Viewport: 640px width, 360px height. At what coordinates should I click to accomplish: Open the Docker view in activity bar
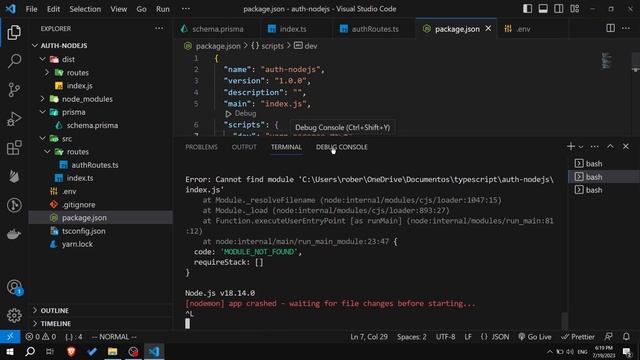point(14,234)
